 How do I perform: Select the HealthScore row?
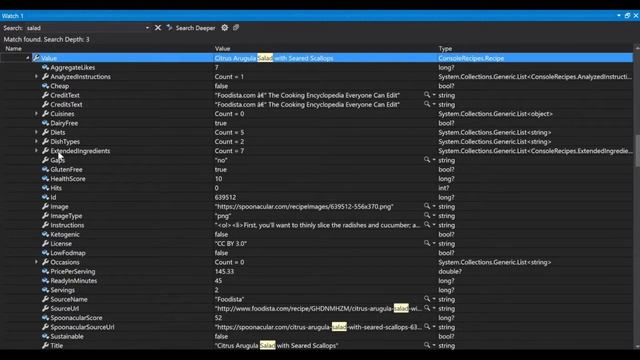tap(317, 179)
